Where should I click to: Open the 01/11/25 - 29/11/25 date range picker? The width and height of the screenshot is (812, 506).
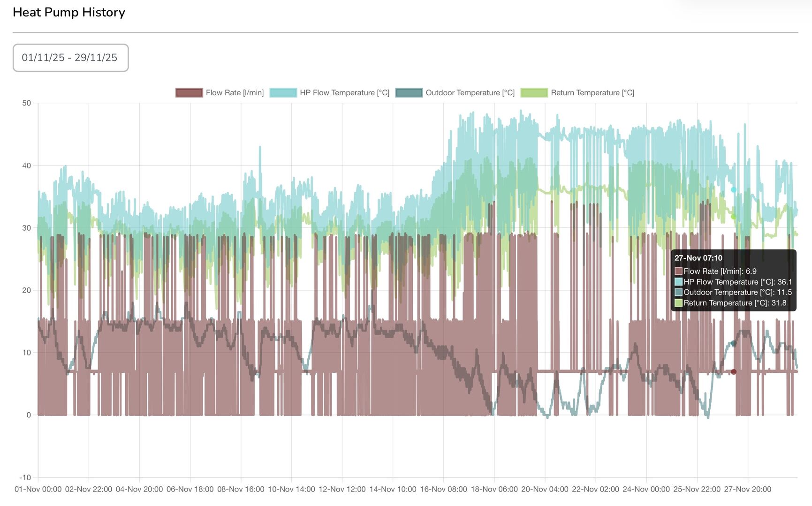[x=70, y=58]
